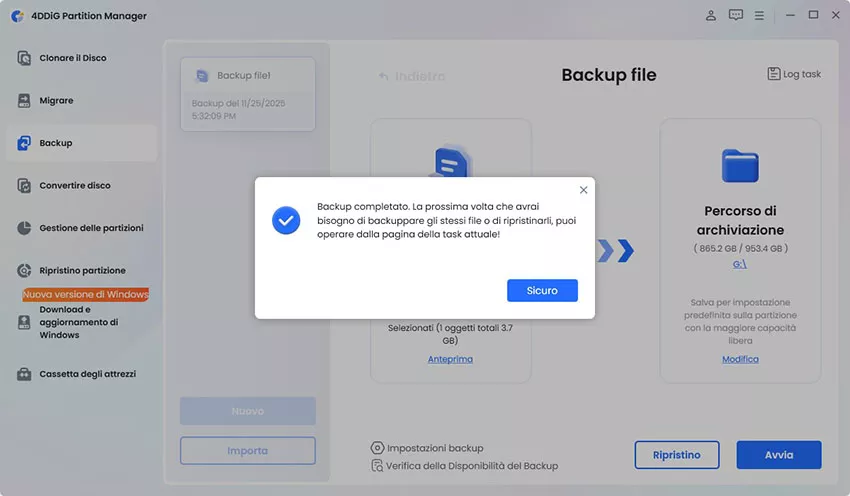Click the Nuovo button
850x496 pixels.
click(x=248, y=411)
